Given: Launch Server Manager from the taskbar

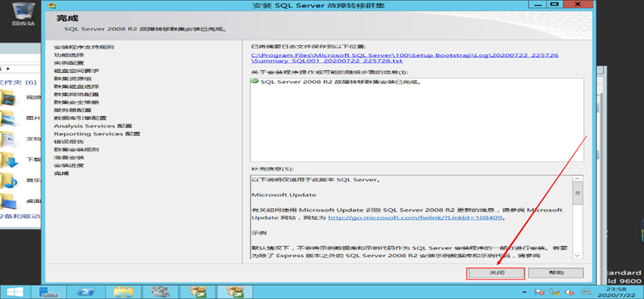Looking at the screenshot, I should click(x=49, y=292).
